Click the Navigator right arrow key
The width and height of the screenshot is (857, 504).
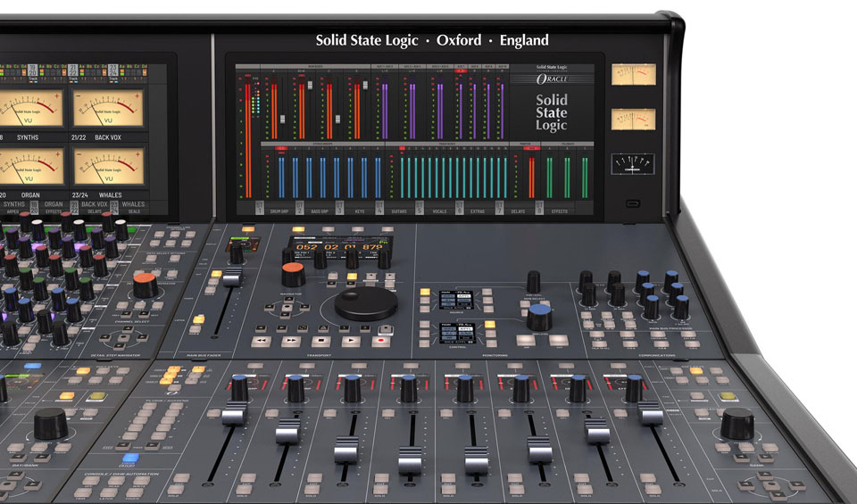pos(304,309)
